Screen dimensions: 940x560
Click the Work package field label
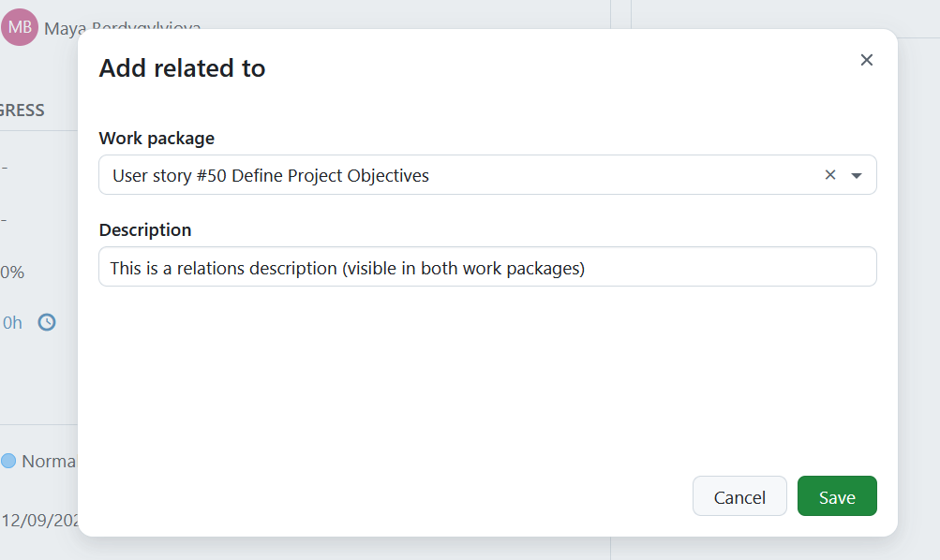[157, 139]
